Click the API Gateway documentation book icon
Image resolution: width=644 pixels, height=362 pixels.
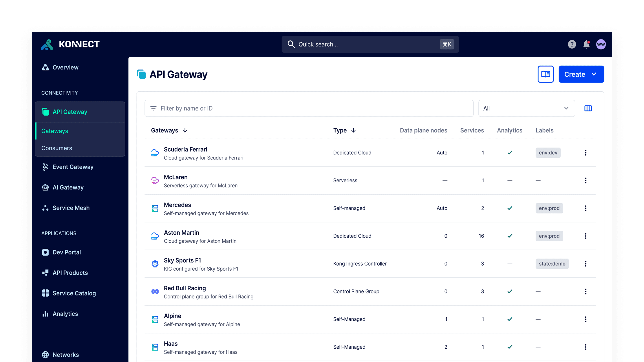point(546,74)
